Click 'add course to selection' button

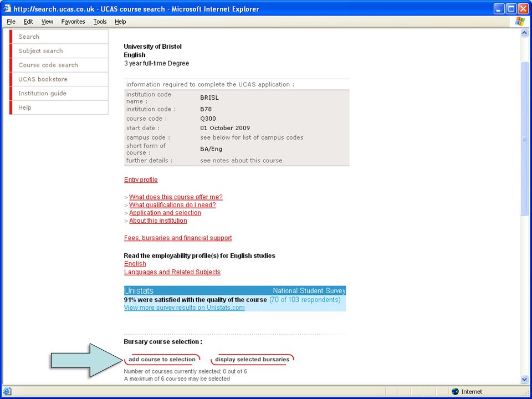tap(162, 359)
